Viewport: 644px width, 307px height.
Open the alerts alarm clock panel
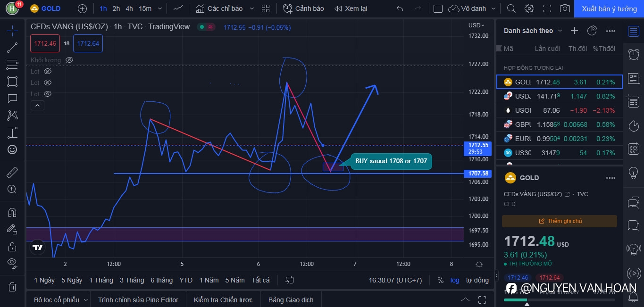(634, 54)
